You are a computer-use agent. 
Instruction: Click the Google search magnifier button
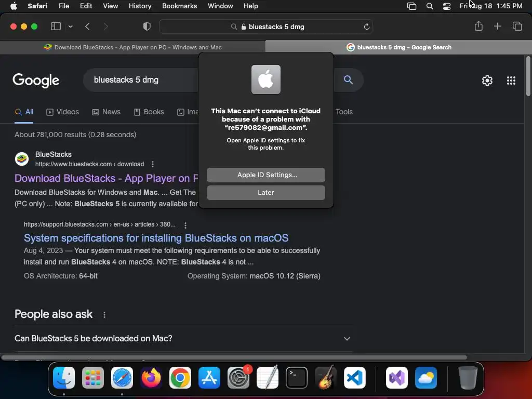pyautogui.click(x=348, y=79)
